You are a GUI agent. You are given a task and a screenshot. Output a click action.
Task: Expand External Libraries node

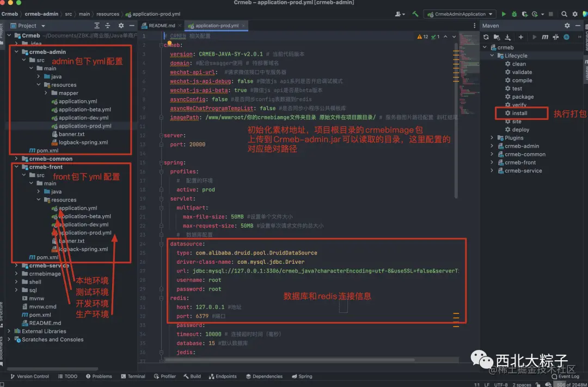[9, 331]
